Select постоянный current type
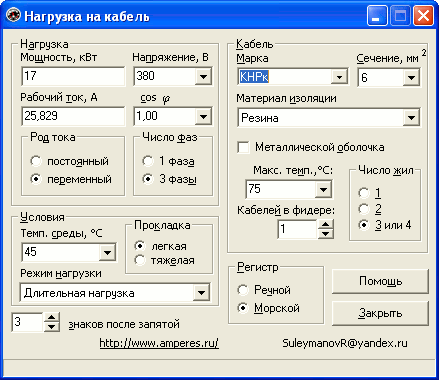Viewport: 439px width, 380px height. coord(36,161)
